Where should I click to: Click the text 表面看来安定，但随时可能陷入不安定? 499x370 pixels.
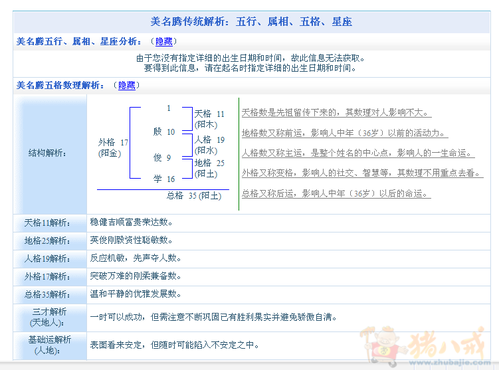(174, 345)
